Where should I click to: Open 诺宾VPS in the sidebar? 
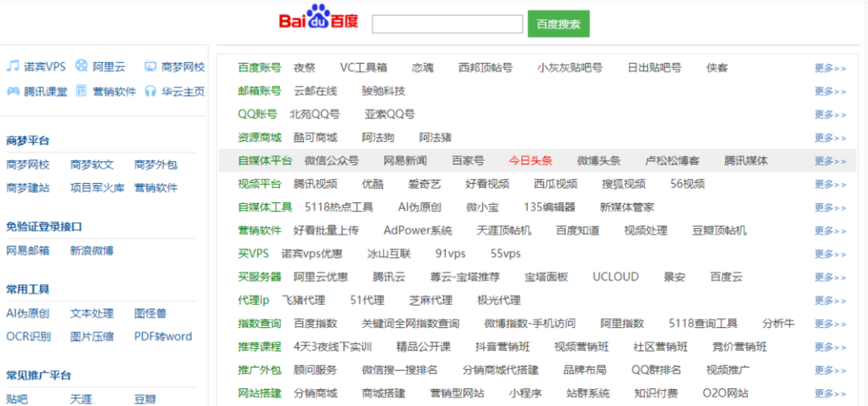[44, 66]
